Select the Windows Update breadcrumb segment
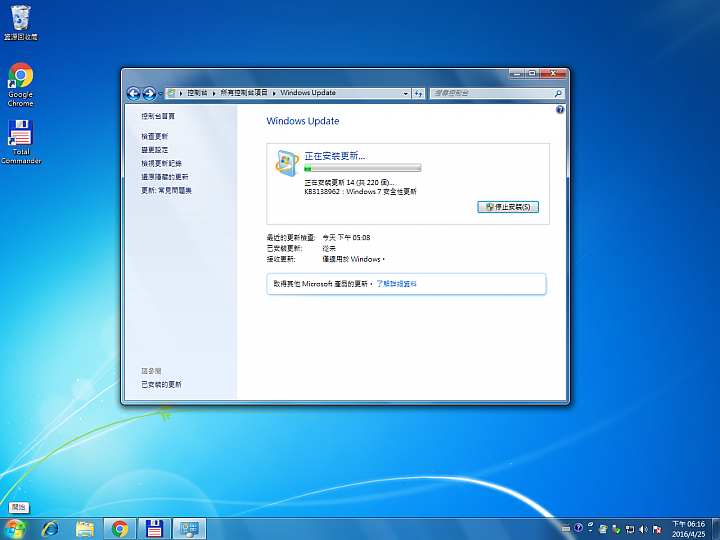 tap(308, 93)
